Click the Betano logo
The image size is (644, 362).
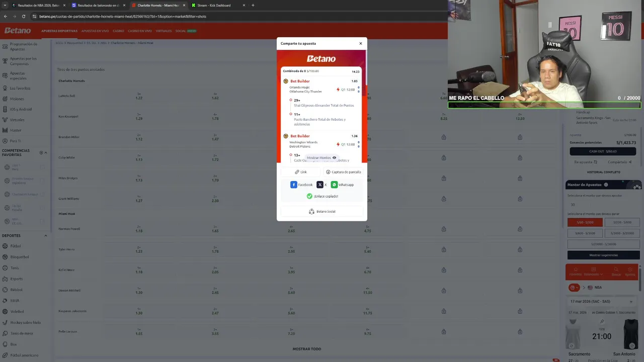pos(18,31)
